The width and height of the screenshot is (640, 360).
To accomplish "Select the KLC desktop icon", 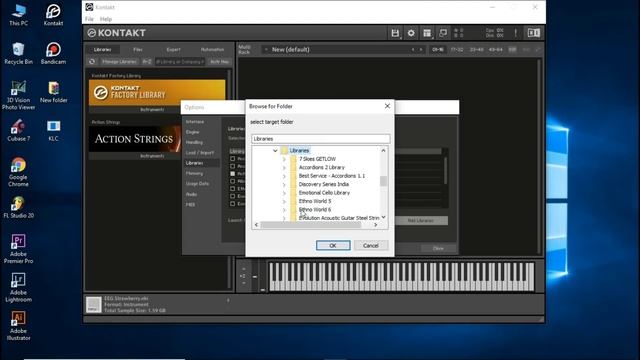I will (x=53, y=131).
